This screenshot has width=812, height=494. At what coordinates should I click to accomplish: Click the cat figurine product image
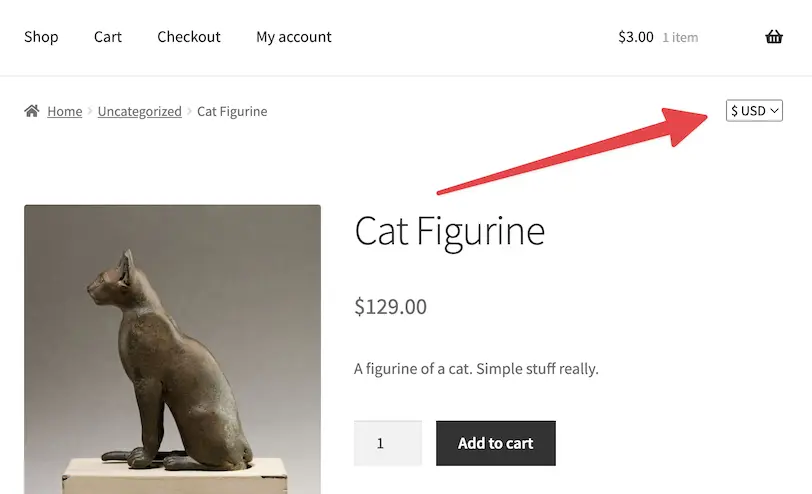(172, 349)
